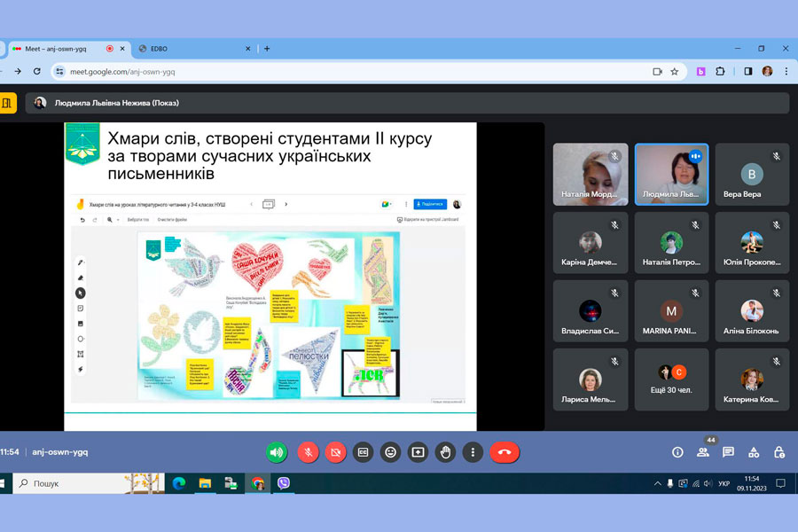The height and width of the screenshot is (532, 798).
Task: Open Chrome from the taskbar
Action: point(257,483)
